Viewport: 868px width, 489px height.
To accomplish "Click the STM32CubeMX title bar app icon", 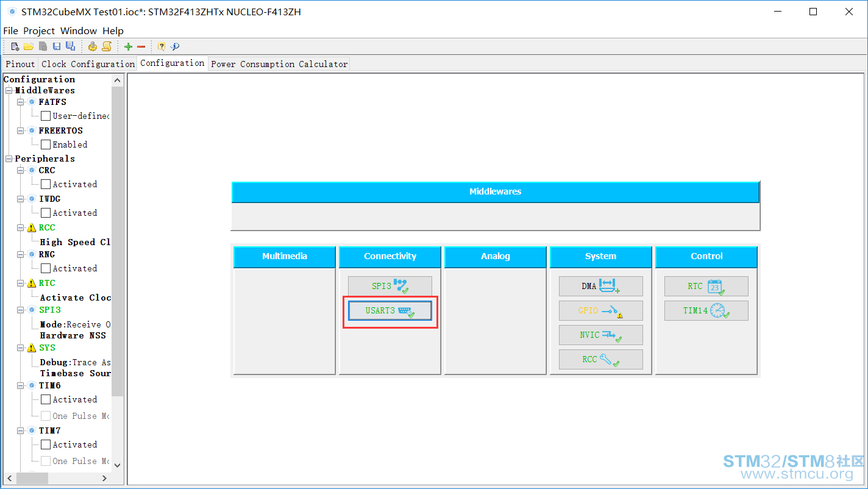I will [12, 12].
